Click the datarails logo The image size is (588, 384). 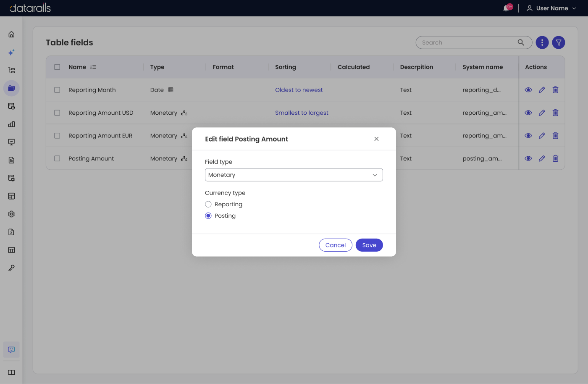[x=30, y=8]
